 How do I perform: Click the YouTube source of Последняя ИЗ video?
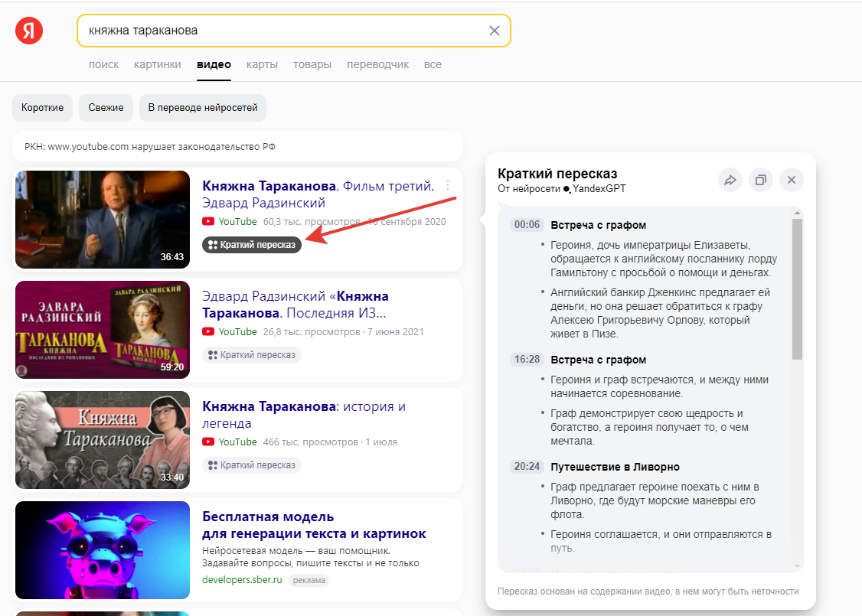tap(230, 332)
